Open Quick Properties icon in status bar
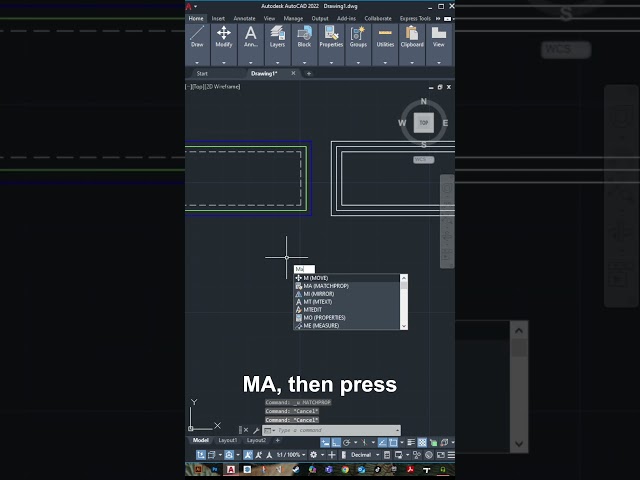Screen dimensions: 640x480 coord(387,455)
